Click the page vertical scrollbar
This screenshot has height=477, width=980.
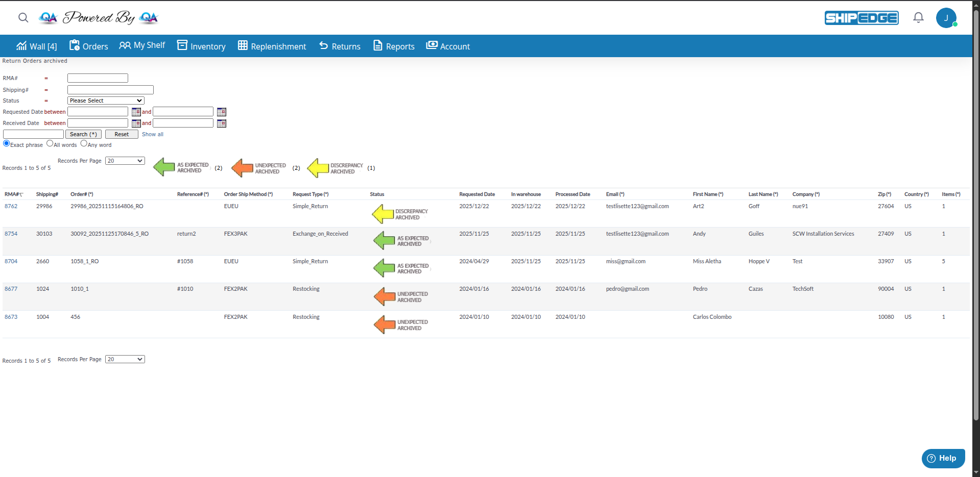tap(976, 204)
